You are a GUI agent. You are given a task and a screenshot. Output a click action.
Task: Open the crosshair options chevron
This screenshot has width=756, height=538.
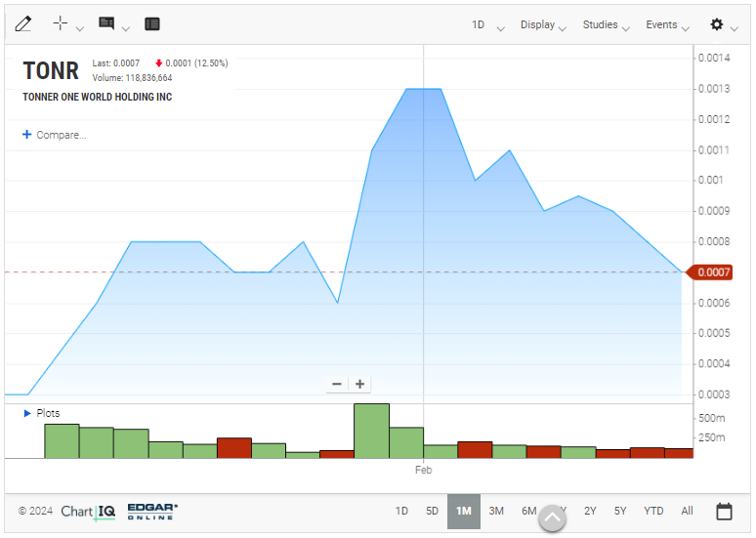[x=80, y=29]
